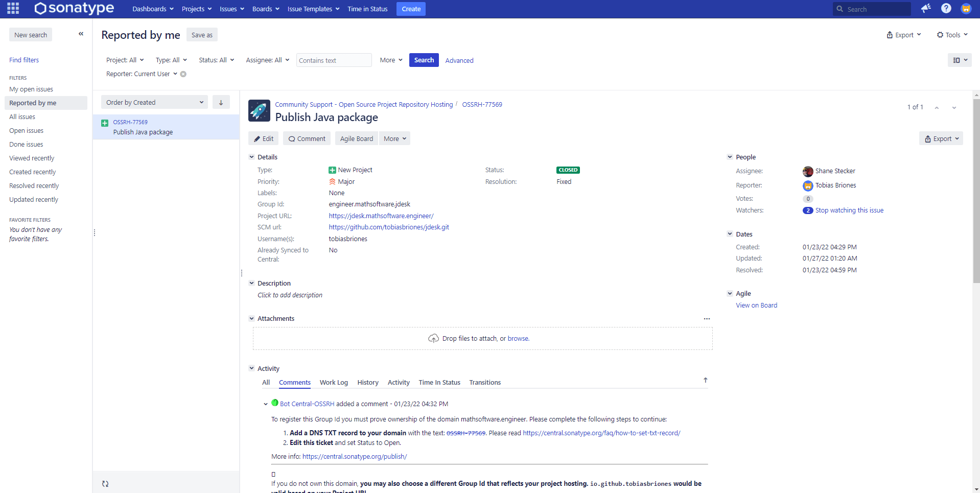This screenshot has width=980, height=493.
Task: Open the Issue Templates menu
Action: click(x=313, y=9)
